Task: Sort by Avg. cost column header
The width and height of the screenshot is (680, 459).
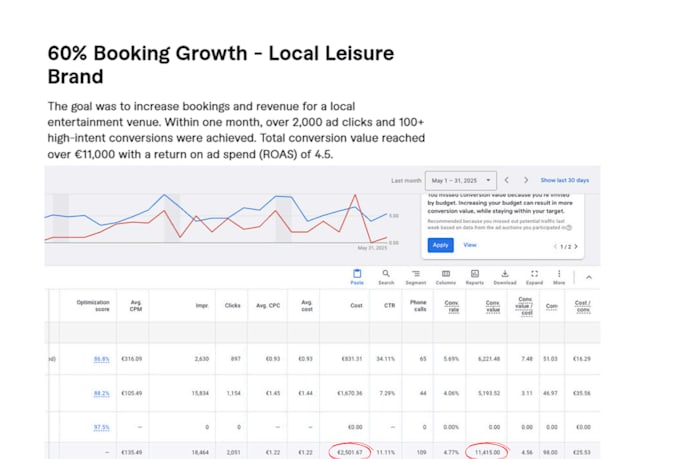Action: pos(307,305)
